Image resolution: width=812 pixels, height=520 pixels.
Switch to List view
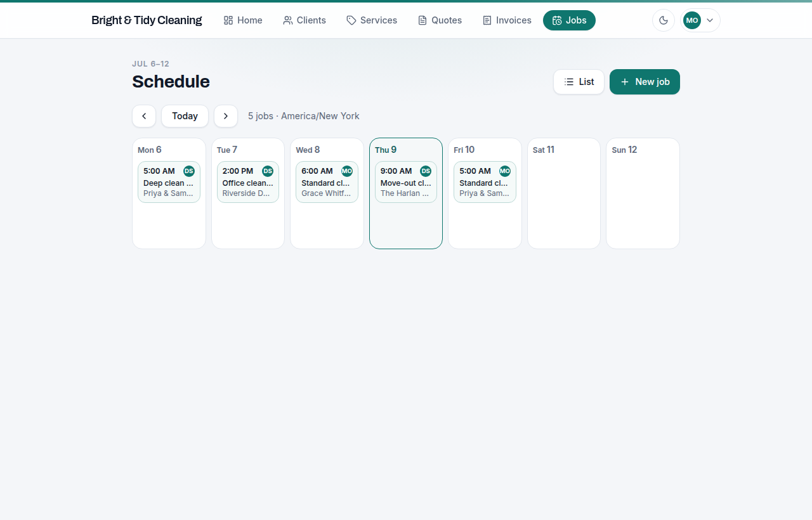tap(579, 82)
